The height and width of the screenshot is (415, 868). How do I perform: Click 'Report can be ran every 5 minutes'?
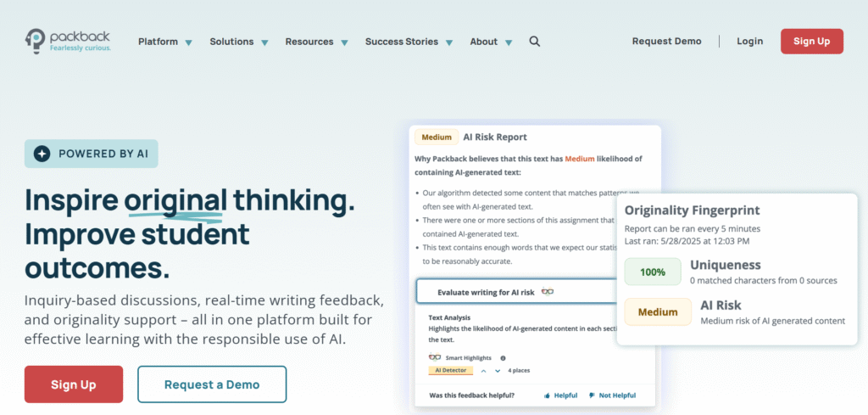693,229
